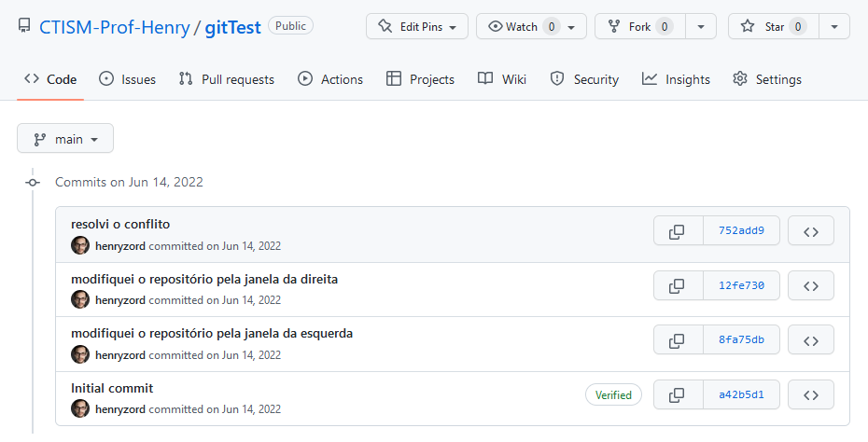Copy full SHA for commit 8fa75db
Image resolution: width=868 pixels, height=442 pixels.
678,339
